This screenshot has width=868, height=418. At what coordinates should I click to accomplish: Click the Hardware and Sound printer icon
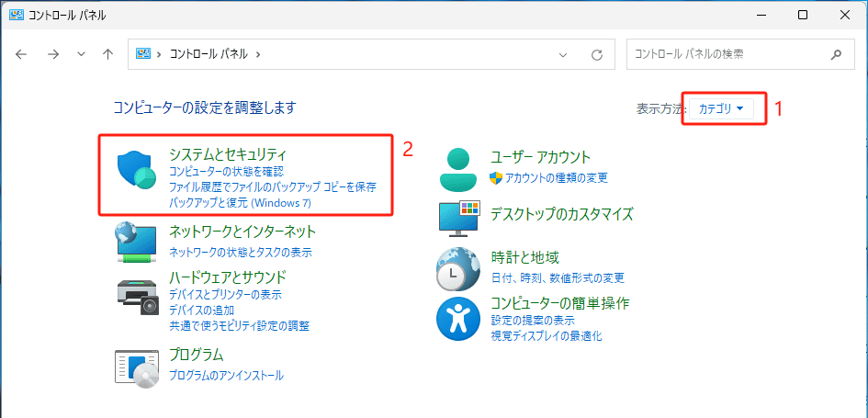139,298
